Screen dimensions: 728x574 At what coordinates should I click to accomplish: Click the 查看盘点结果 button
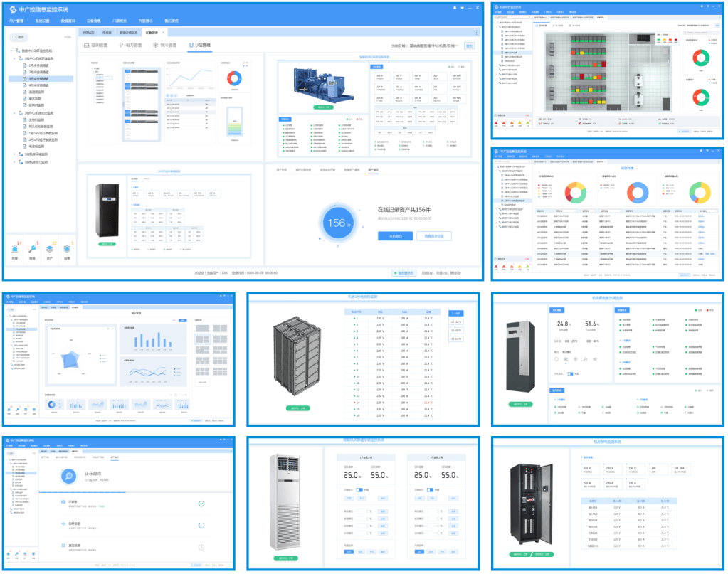tap(433, 235)
